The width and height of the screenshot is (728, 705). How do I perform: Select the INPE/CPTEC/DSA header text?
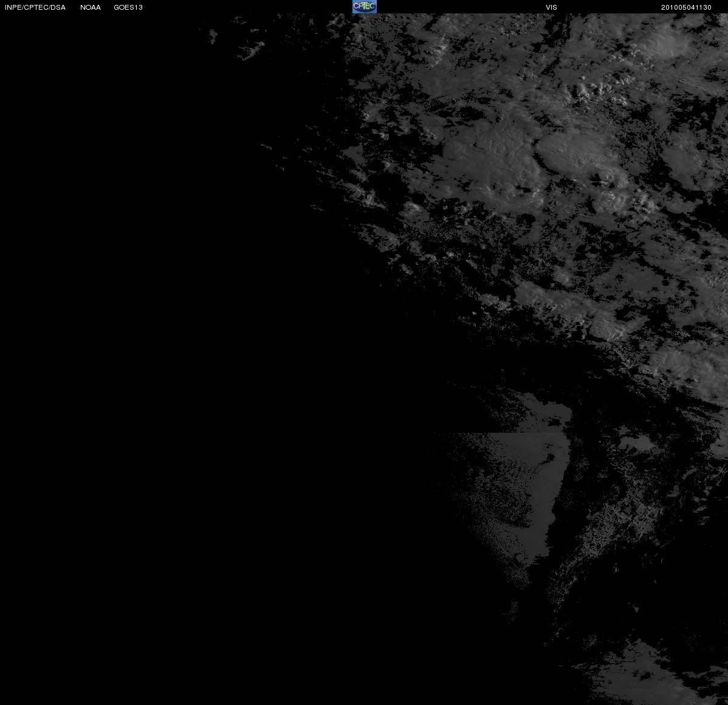[35, 7]
